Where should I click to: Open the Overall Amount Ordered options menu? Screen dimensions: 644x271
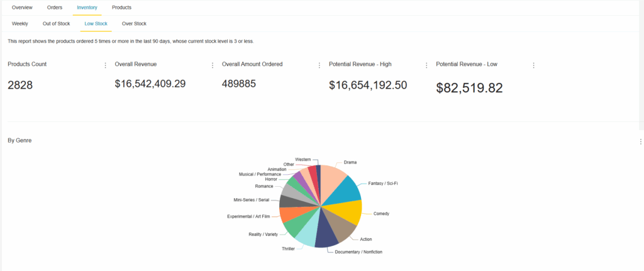pos(319,65)
